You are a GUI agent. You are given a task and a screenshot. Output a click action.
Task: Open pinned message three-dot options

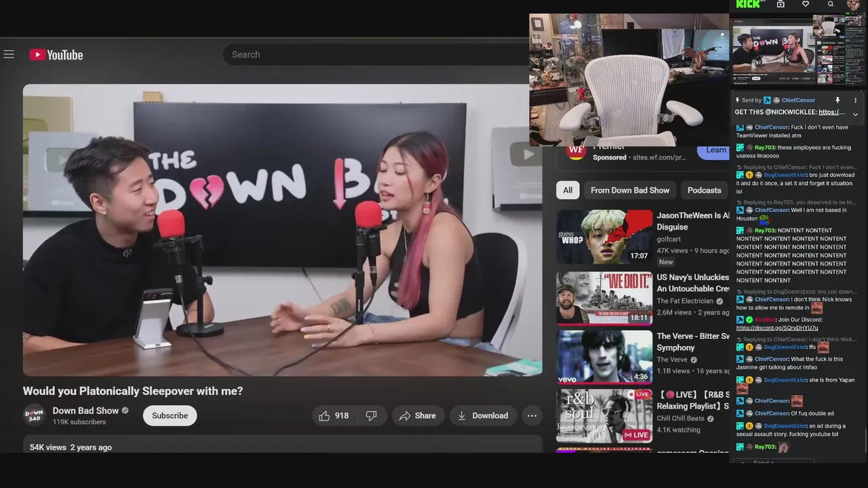click(x=855, y=100)
